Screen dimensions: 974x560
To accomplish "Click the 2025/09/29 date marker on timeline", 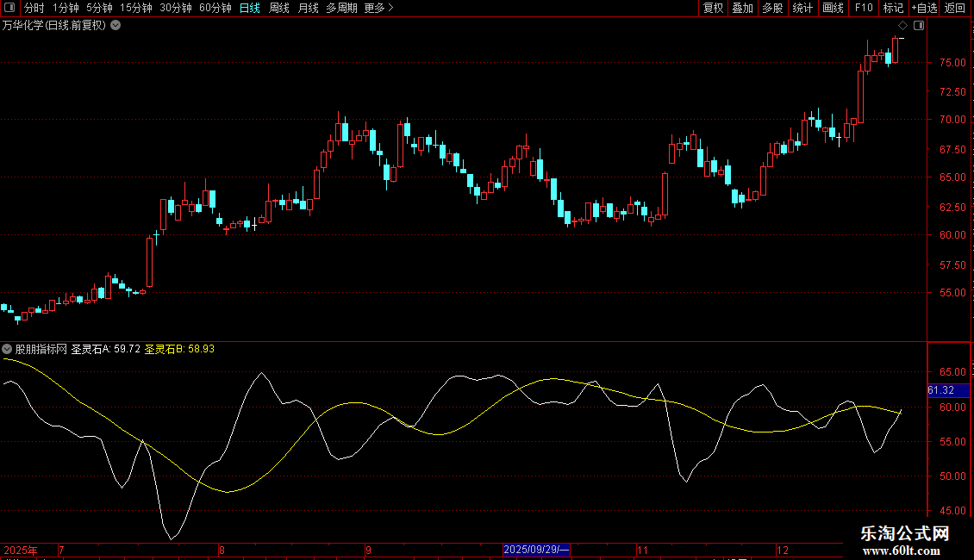I will click(x=537, y=550).
